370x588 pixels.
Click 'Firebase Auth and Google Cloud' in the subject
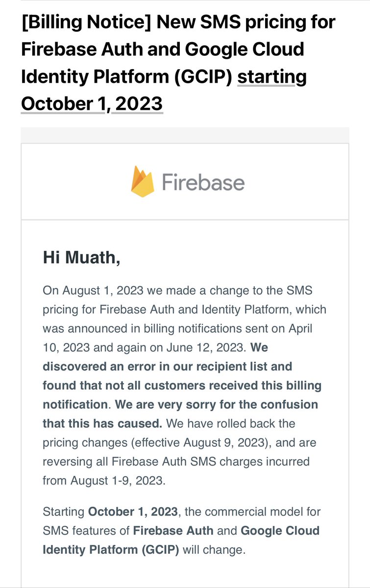coord(163,50)
